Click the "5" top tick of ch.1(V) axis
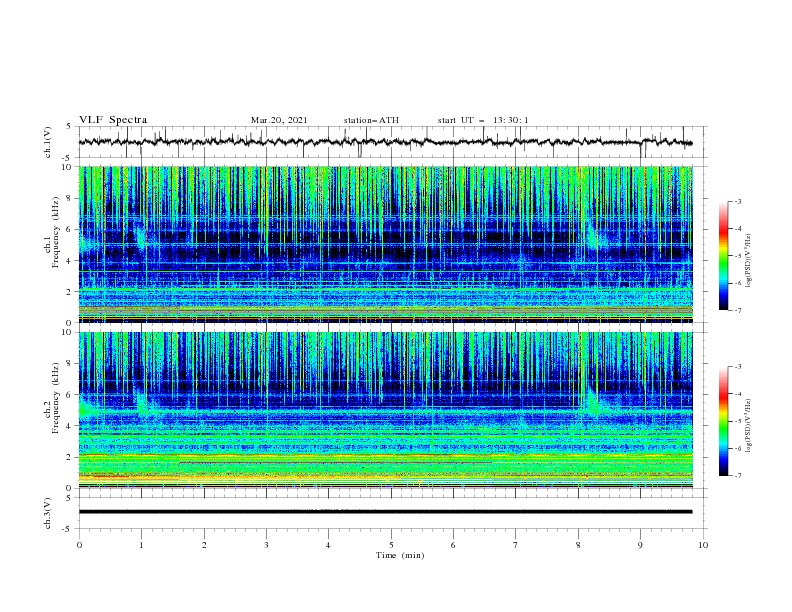Viewport: 792px width, 612px height. point(70,127)
